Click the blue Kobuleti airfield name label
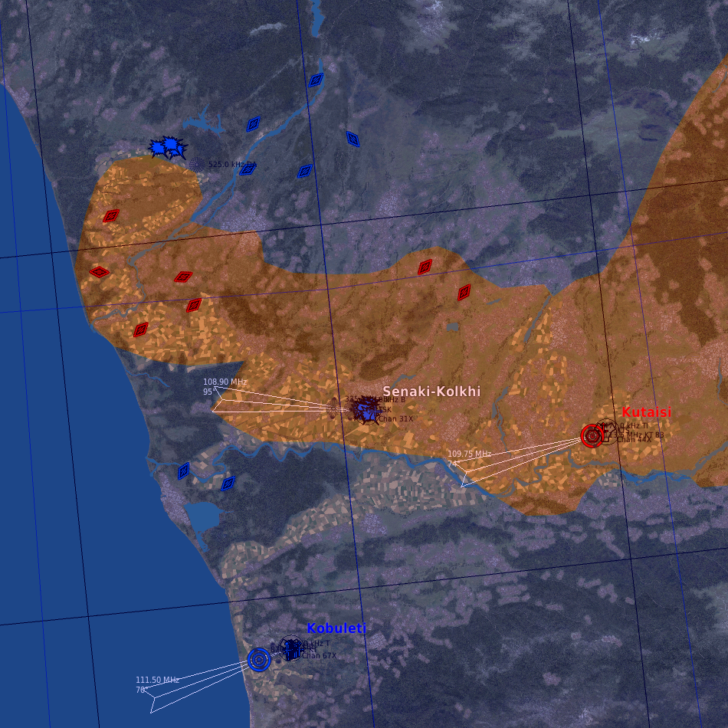Screen dimensions: 728x728 click(x=336, y=628)
